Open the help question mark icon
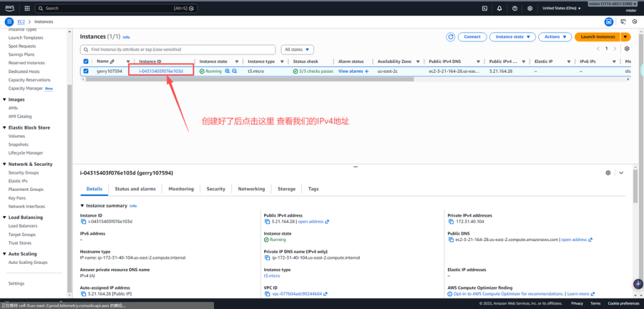The width and height of the screenshot is (644, 309). (x=514, y=8)
